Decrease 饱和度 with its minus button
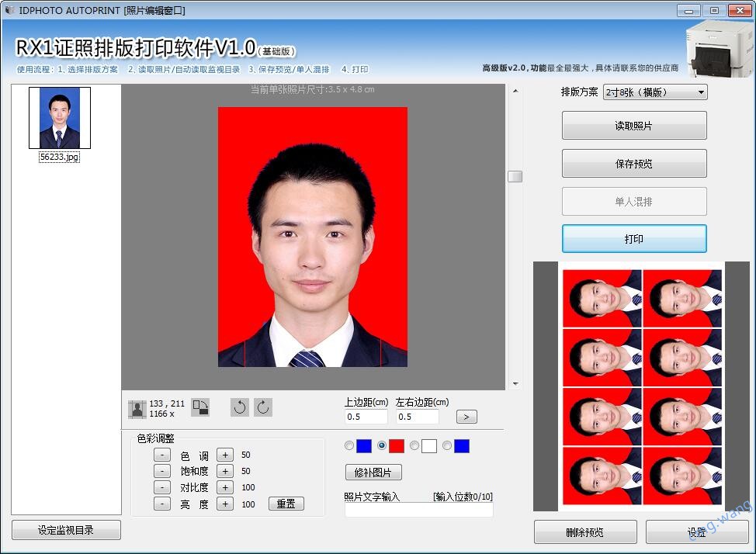Viewport: 756px width, 554px height. [162, 472]
